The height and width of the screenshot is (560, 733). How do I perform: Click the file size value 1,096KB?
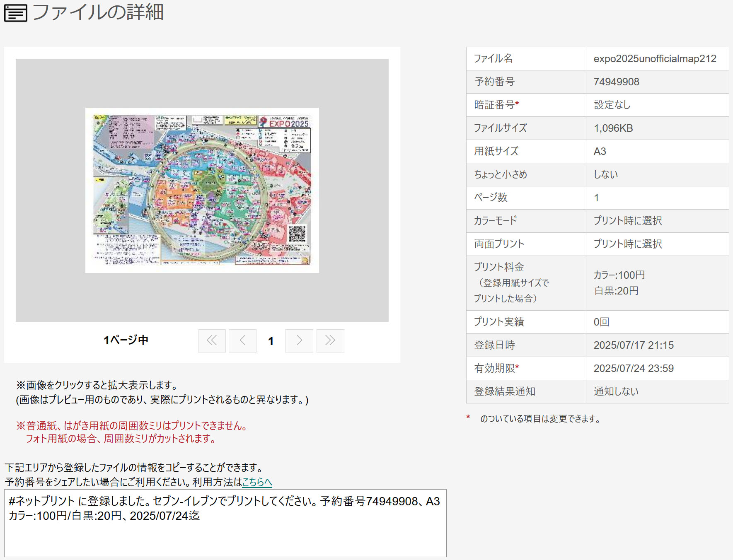click(613, 128)
